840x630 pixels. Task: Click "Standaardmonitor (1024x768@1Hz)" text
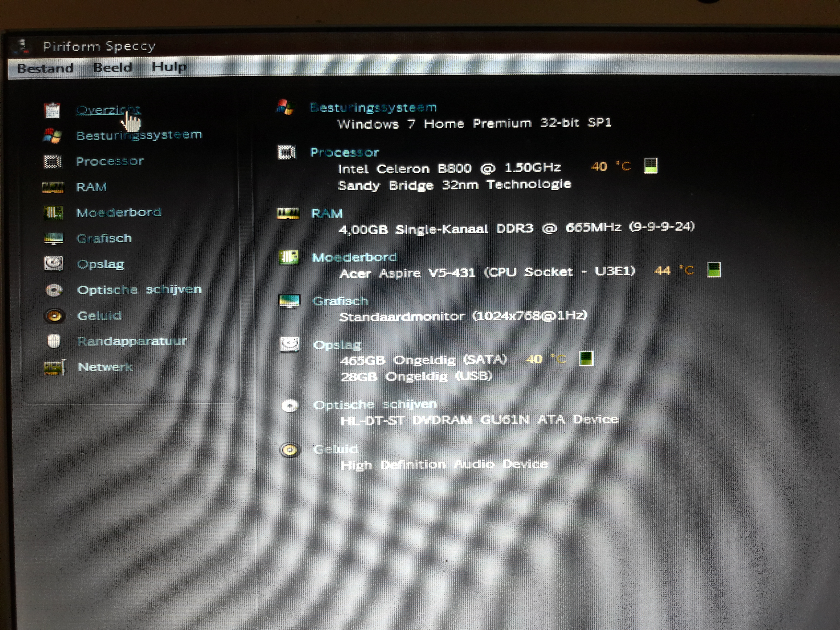point(463,316)
